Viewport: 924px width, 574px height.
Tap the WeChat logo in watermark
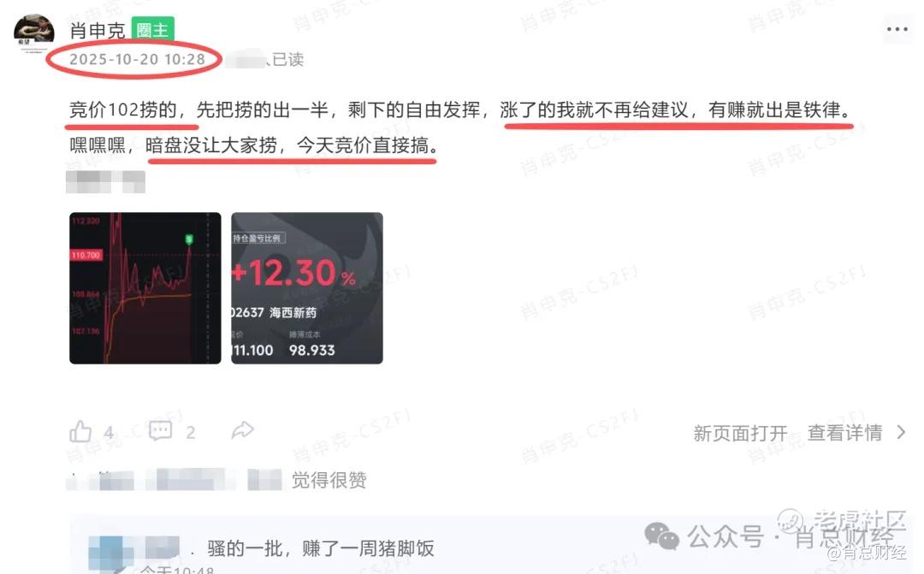click(x=661, y=536)
